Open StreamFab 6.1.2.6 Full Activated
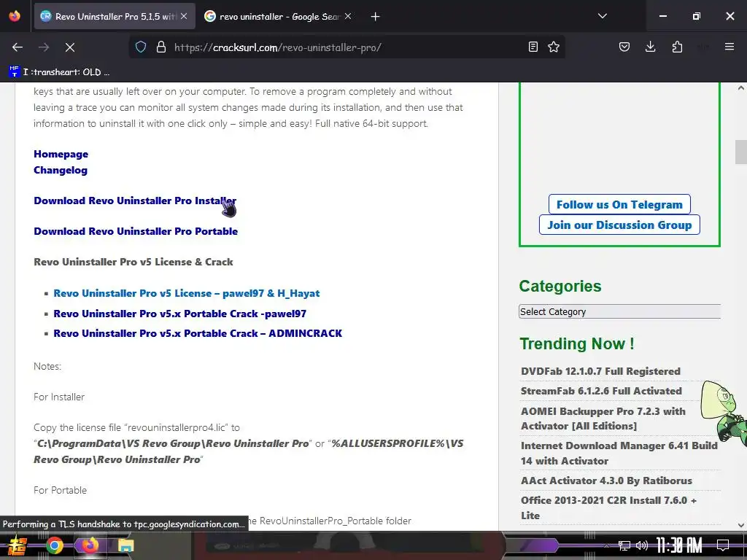The height and width of the screenshot is (560, 747). click(601, 391)
